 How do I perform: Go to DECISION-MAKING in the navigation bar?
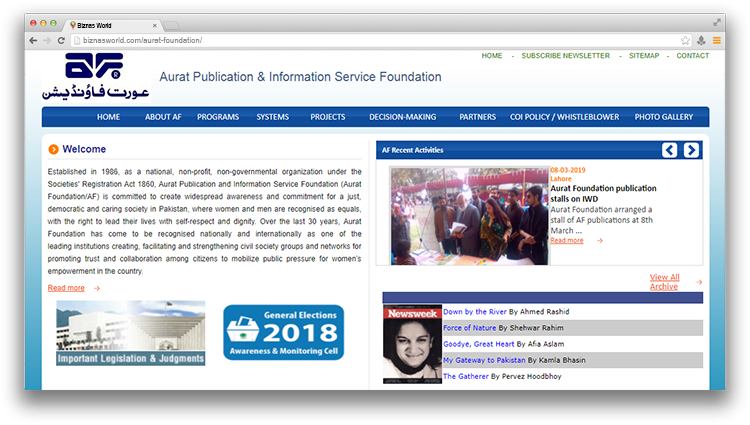[402, 117]
